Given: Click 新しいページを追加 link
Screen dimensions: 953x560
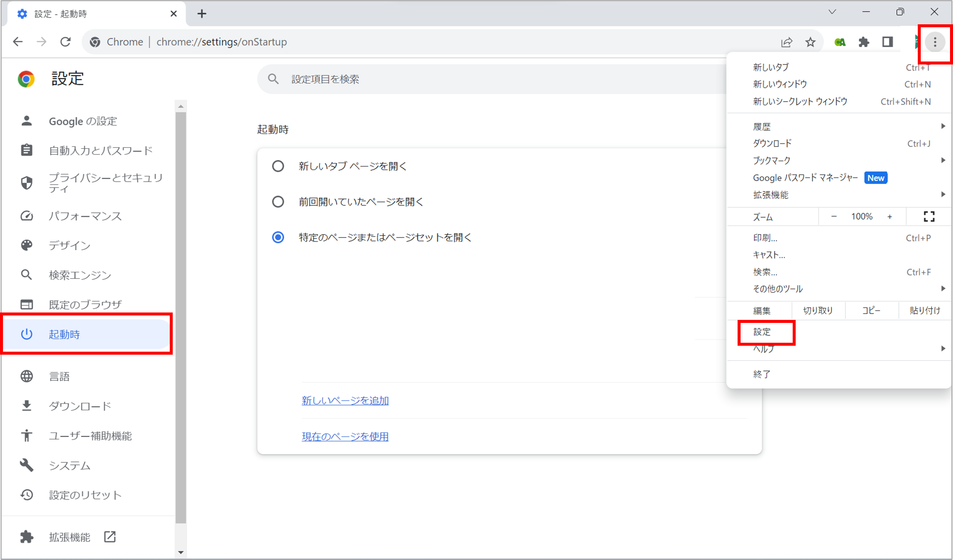Looking at the screenshot, I should [345, 401].
